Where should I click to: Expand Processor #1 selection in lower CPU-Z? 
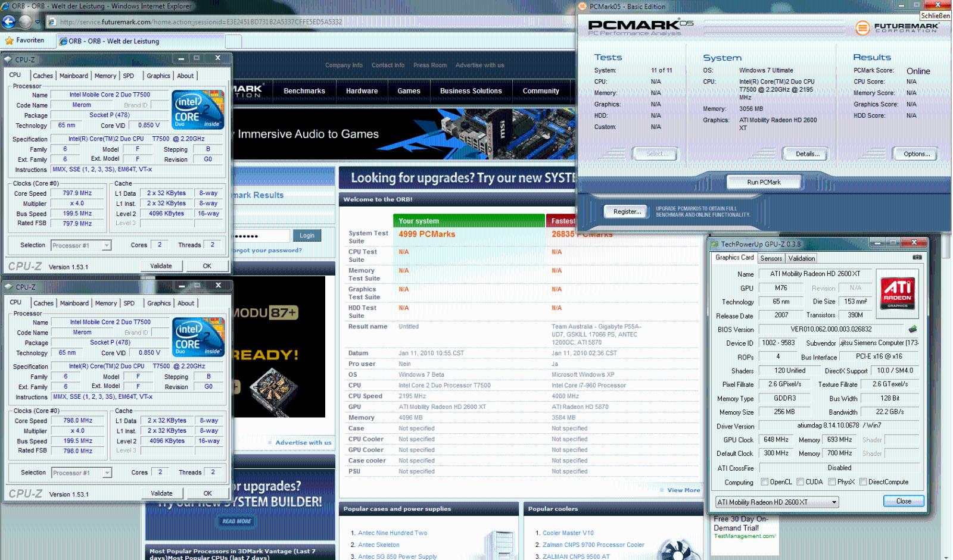coord(107,473)
